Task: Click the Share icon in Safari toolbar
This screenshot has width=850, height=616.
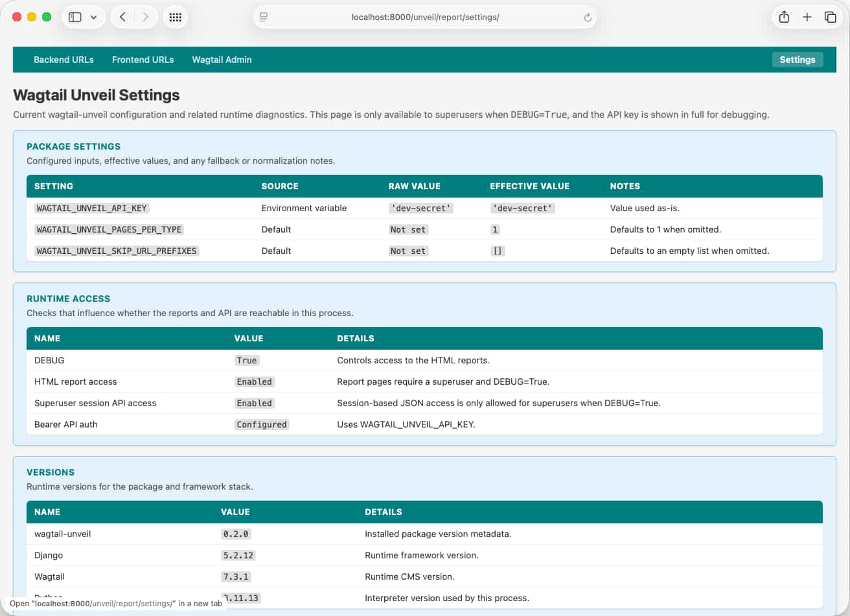Action: tap(784, 17)
